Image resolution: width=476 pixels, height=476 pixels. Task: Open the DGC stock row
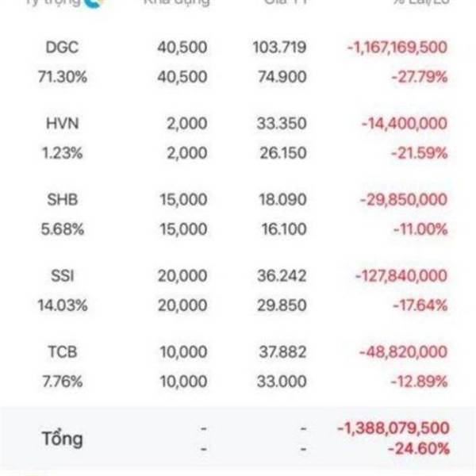pyautogui.click(x=61, y=48)
